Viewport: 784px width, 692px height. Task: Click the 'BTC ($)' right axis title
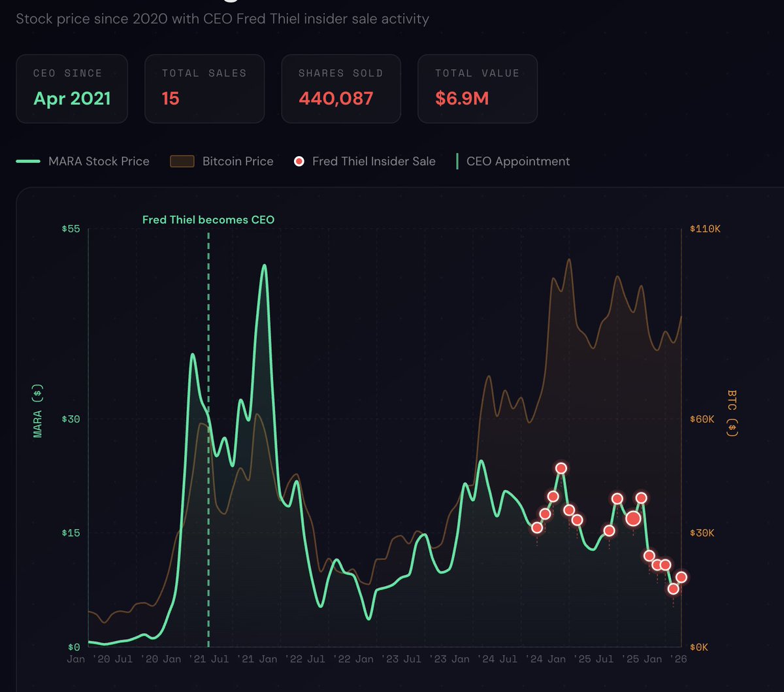tap(732, 413)
